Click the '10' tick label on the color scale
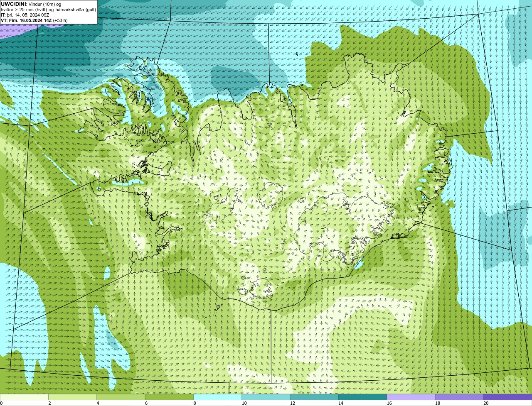Image resolution: width=532 pixels, height=406 pixels. pyautogui.click(x=244, y=403)
